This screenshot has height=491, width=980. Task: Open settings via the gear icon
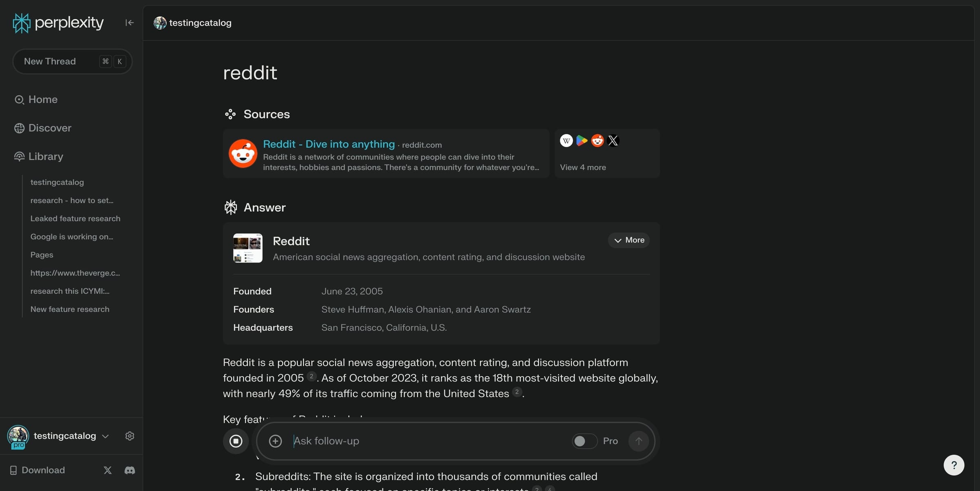coord(129,435)
